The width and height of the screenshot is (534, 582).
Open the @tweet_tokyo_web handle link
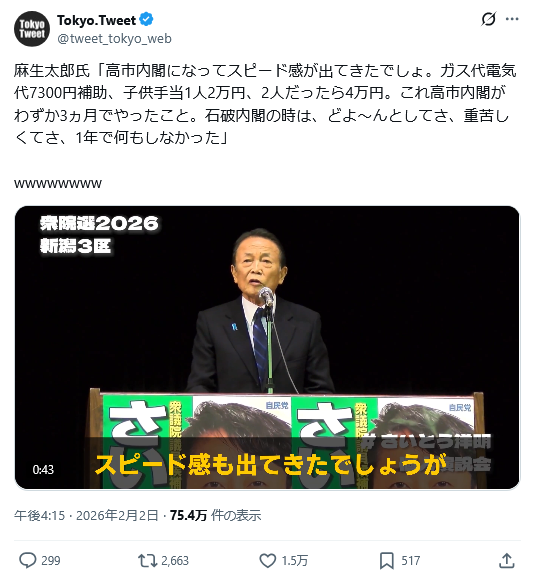pyautogui.click(x=115, y=39)
